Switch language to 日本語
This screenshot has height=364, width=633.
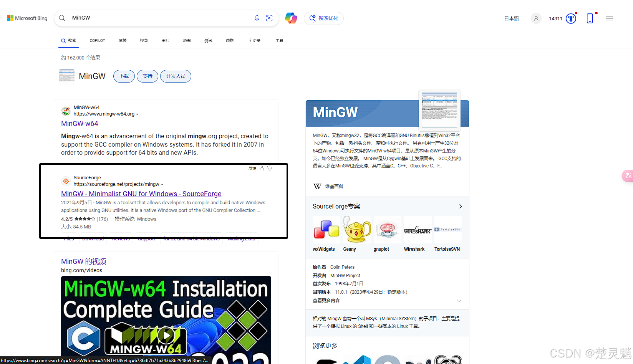tap(511, 18)
